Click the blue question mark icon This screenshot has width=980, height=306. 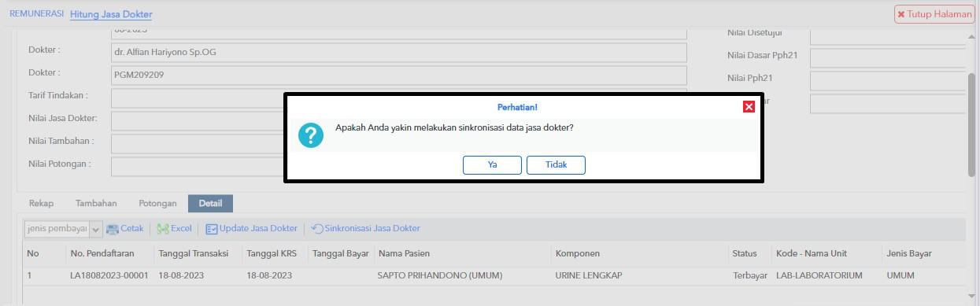[311, 135]
